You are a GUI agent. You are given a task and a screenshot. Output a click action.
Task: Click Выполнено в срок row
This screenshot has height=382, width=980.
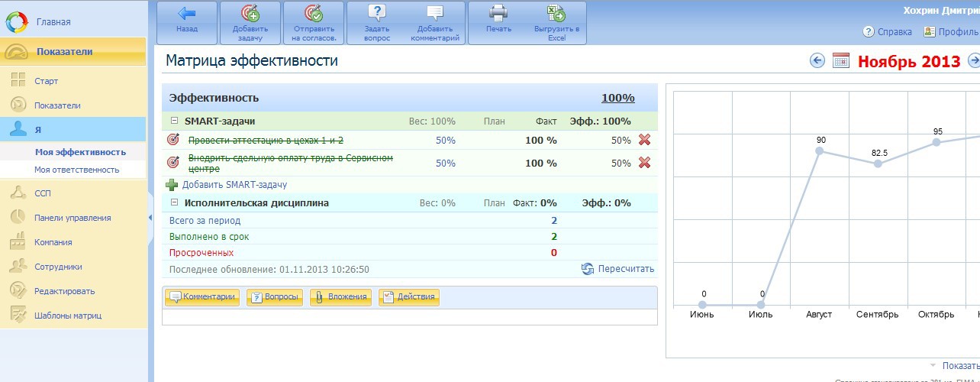(x=410, y=237)
